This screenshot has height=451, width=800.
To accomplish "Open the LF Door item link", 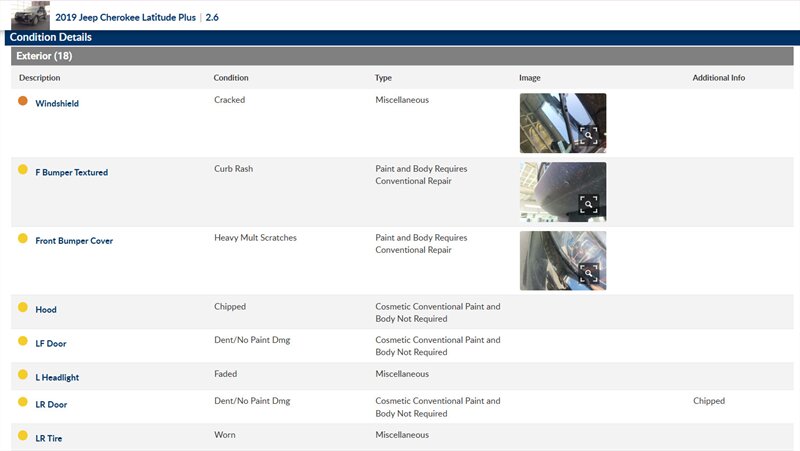I will pos(51,344).
